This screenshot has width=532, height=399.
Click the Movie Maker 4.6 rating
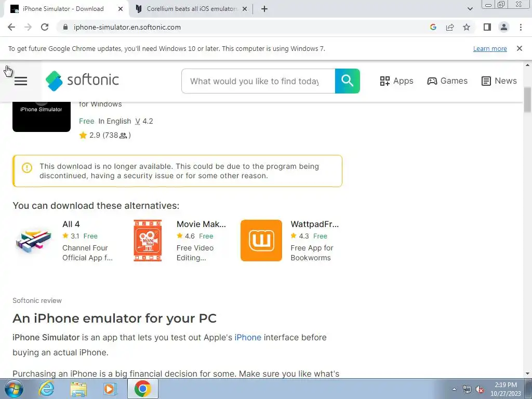[x=185, y=236]
